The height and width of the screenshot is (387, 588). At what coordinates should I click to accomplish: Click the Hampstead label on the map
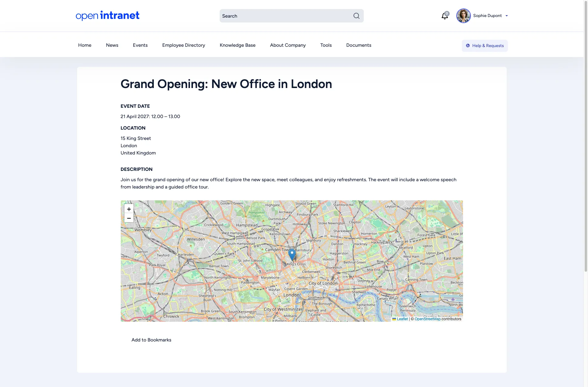[247, 225]
